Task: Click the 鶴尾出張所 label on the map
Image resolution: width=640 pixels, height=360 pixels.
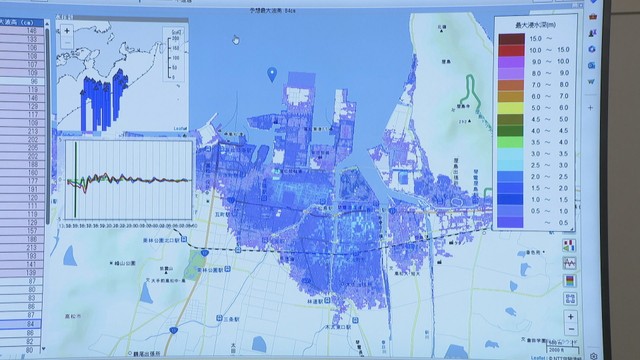Action: 147,353
